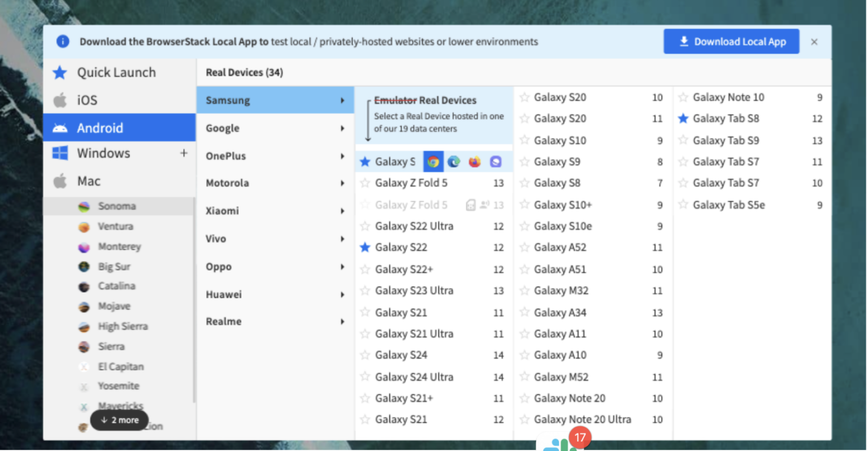The image size is (868, 451).
Task: Launch Edge browser on the highlighted Galaxy S row
Action: click(454, 162)
